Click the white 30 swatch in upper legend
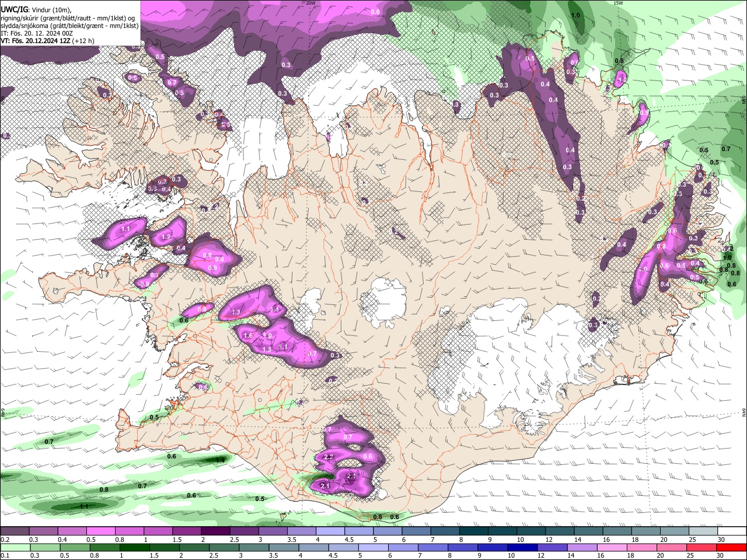The height and width of the screenshot is (560, 747). pyautogui.click(x=732, y=531)
